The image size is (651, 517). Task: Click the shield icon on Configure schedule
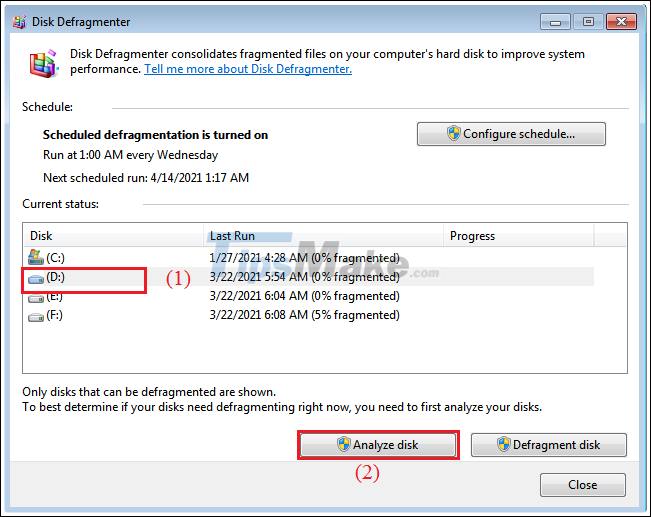453,133
